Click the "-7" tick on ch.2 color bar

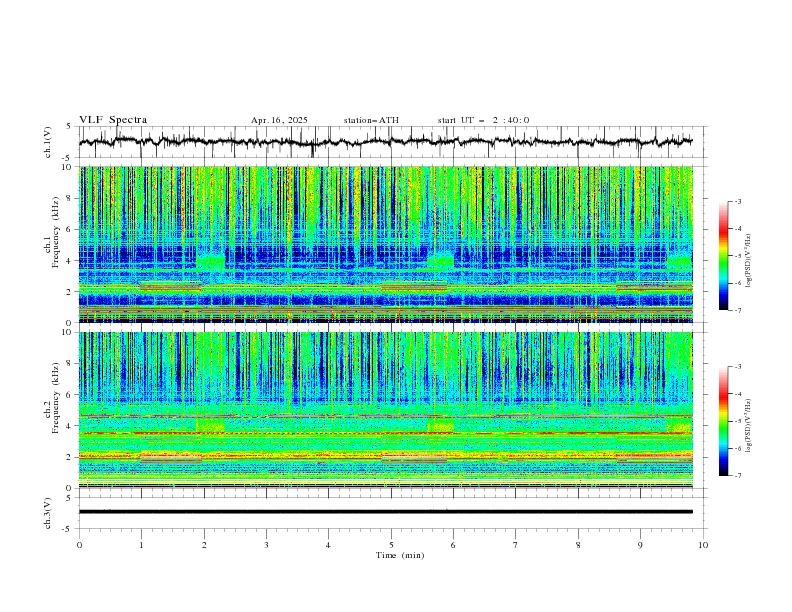pyautogui.click(x=738, y=475)
